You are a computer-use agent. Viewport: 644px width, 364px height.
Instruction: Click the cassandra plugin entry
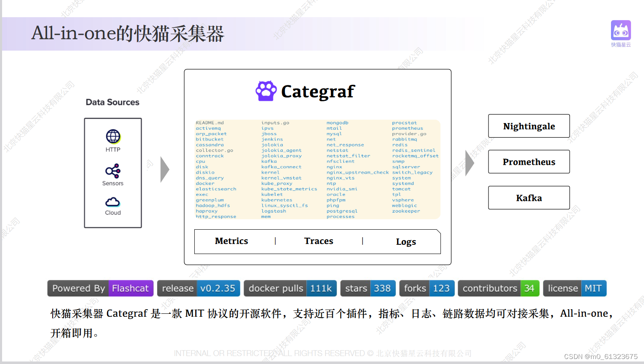point(210,145)
